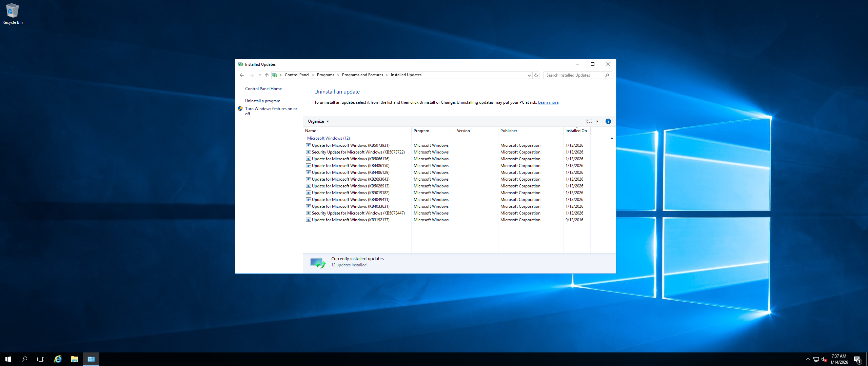Collapse the Microsoft Windows group
Image resolution: width=868 pixels, height=366 pixels.
pos(612,138)
